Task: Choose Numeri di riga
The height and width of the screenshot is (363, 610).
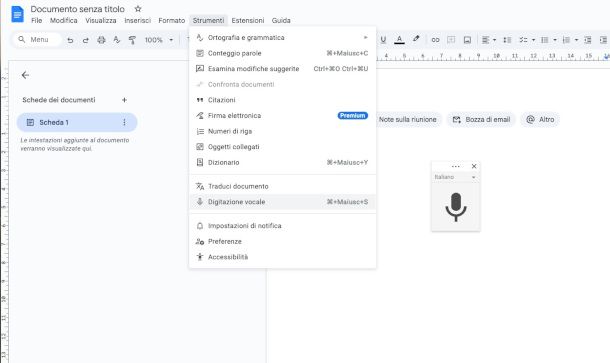Action: [x=282, y=131]
